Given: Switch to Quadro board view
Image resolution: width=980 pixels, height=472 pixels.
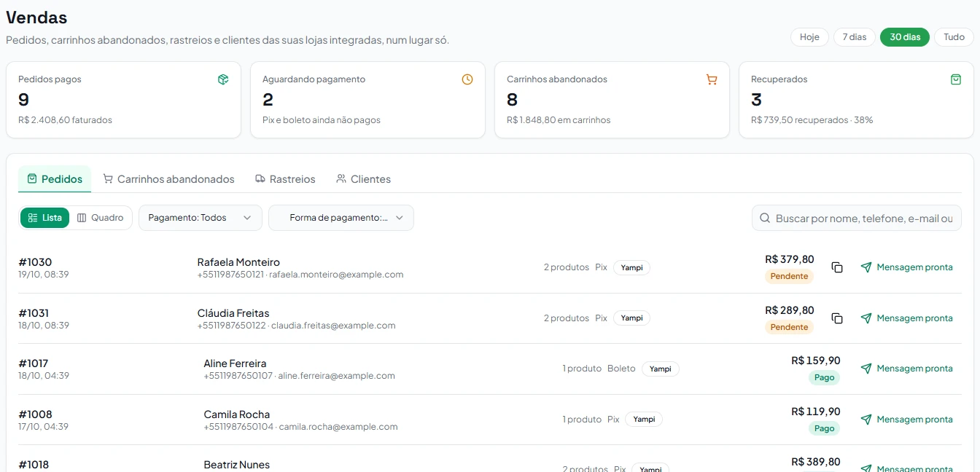Looking at the screenshot, I should tap(101, 218).
